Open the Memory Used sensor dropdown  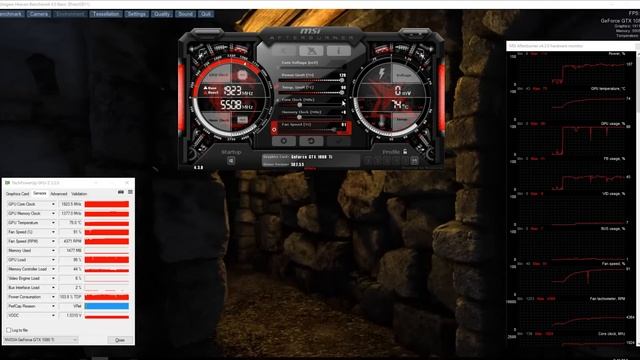click(53, 251)
